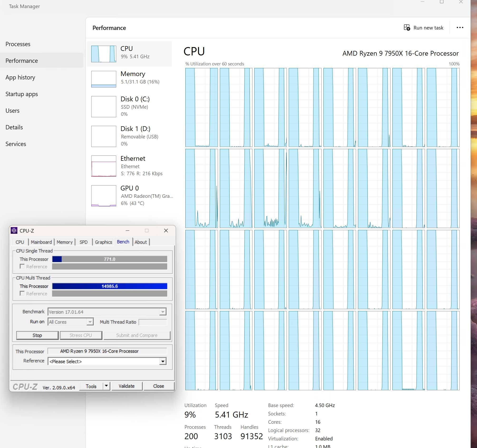Click the Threads count 3103

(x=223, y=436)
